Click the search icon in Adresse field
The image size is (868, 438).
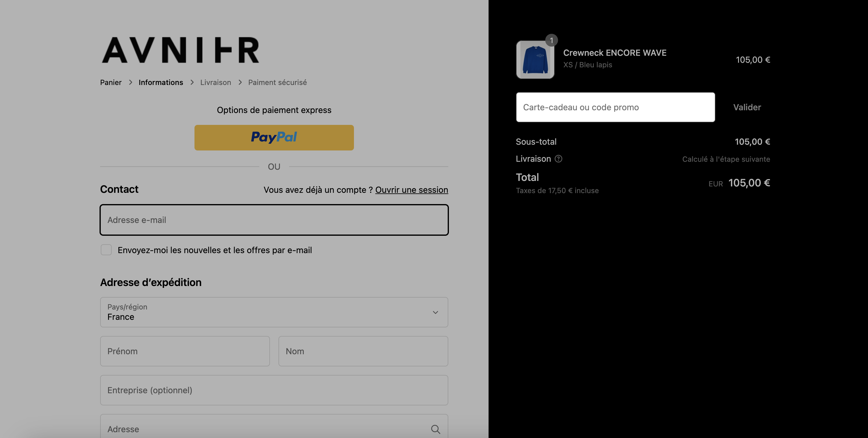pos(435,429)
